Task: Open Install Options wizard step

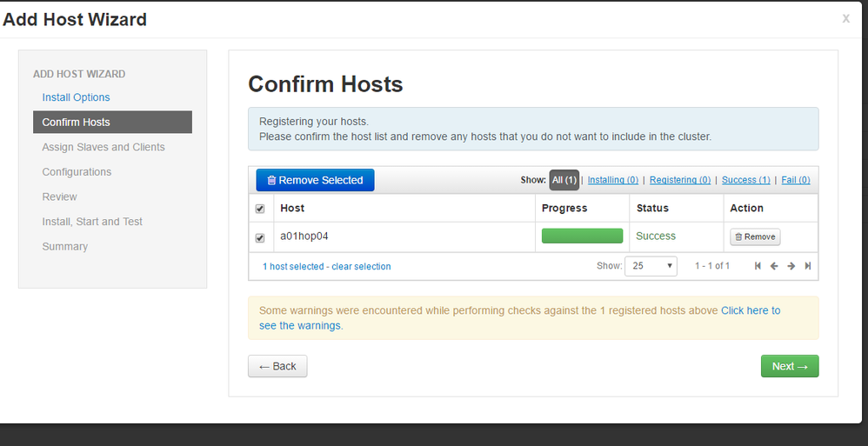Action: point(77,97)
